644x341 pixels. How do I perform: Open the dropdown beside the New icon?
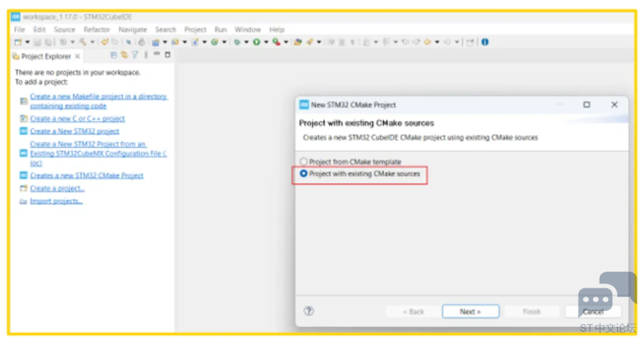[x=28, y=42]
